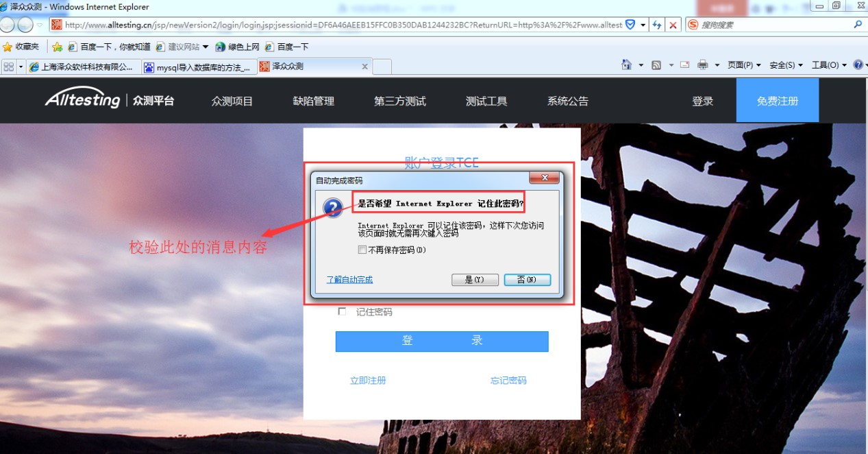This screenshot has width=868, height=454.
Task: Tick the 记住密码 checkbox
Action: click(343, 311)
